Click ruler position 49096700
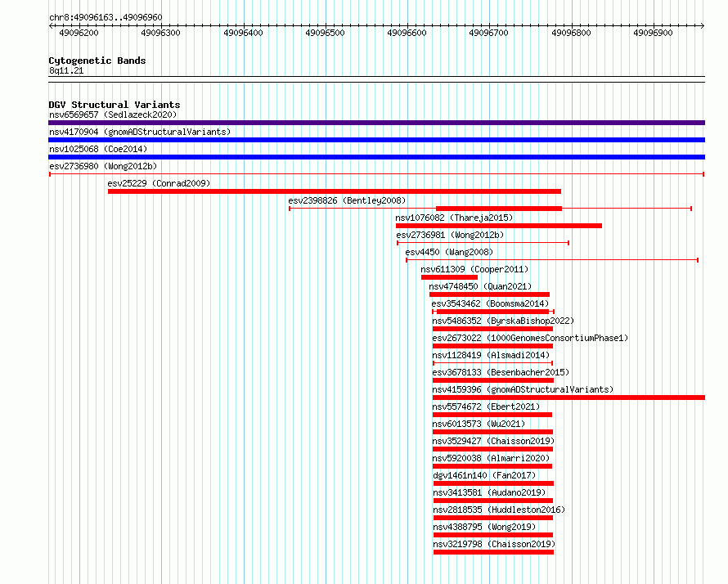 click(x=488, y=33)
